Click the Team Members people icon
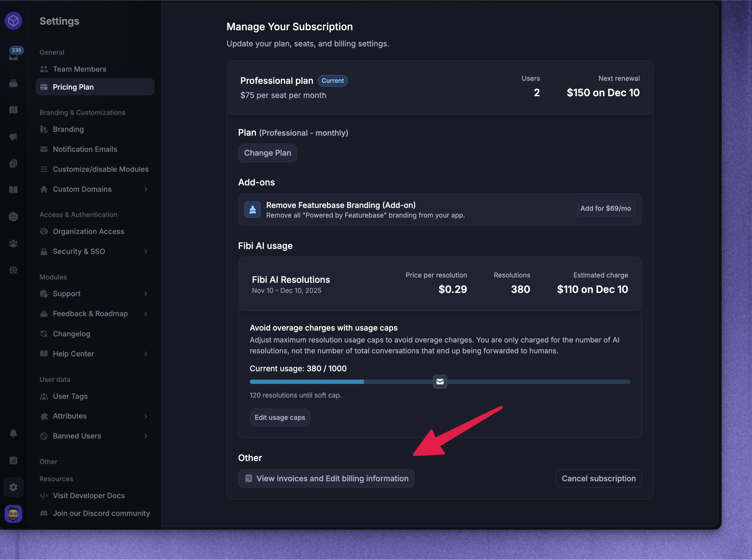This screenshot has width=752, height=560. click(x=44, y=69)
